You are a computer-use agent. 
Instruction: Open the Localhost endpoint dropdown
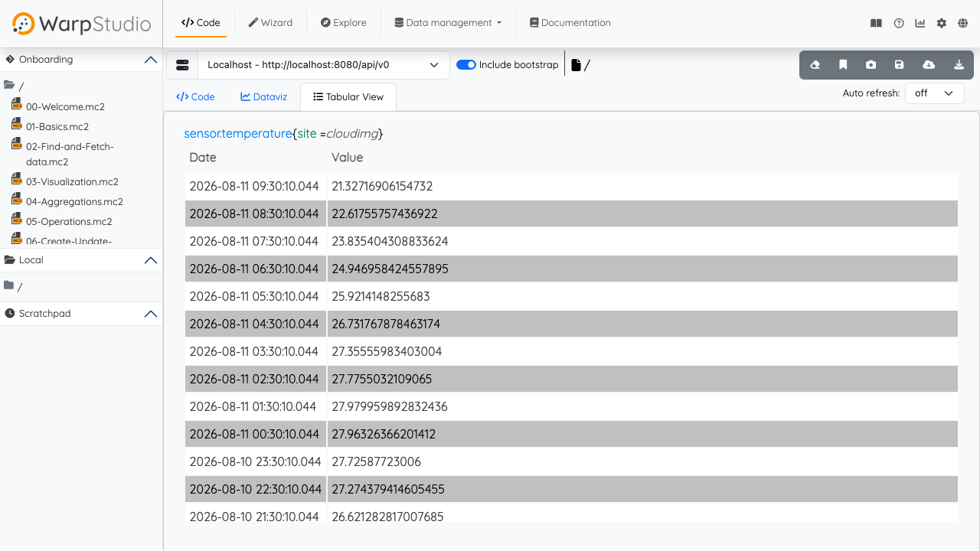323,65
